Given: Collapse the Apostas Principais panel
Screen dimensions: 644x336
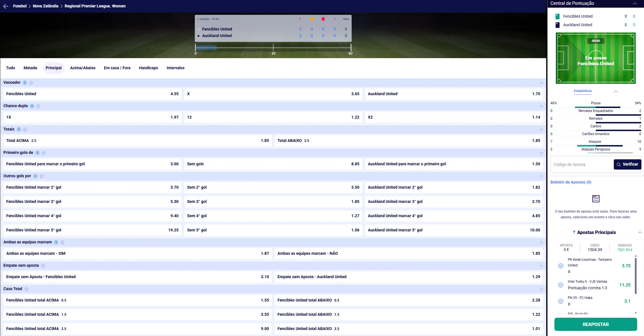Looking at the screenshot, I should (640, 233).
